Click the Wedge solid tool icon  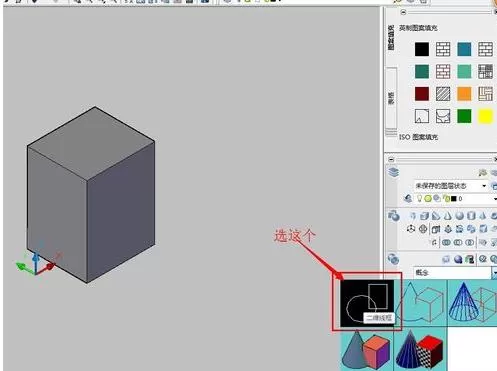point(436,216)
